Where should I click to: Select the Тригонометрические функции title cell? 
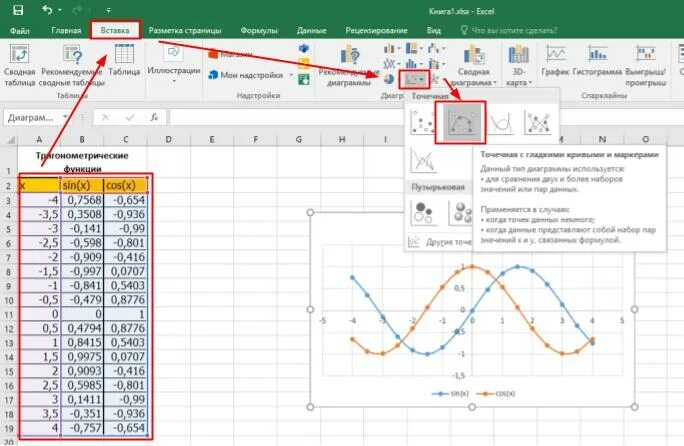tap(82, 162)
